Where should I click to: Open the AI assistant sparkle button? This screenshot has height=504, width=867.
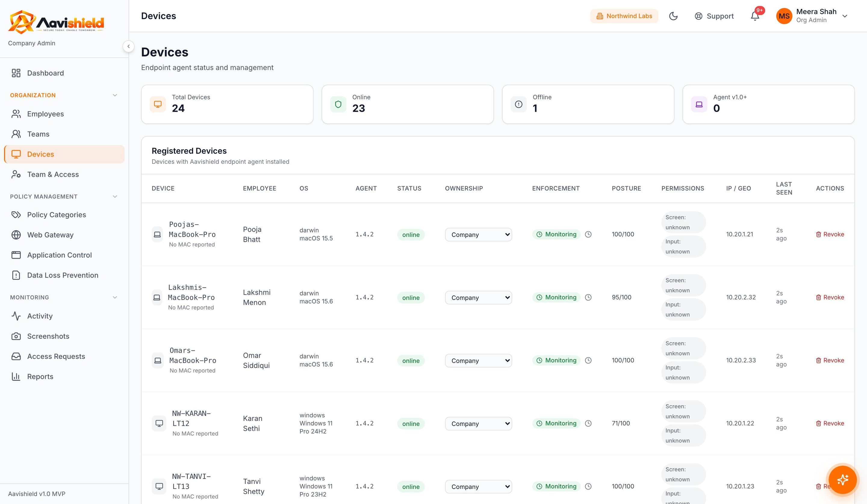842,480
